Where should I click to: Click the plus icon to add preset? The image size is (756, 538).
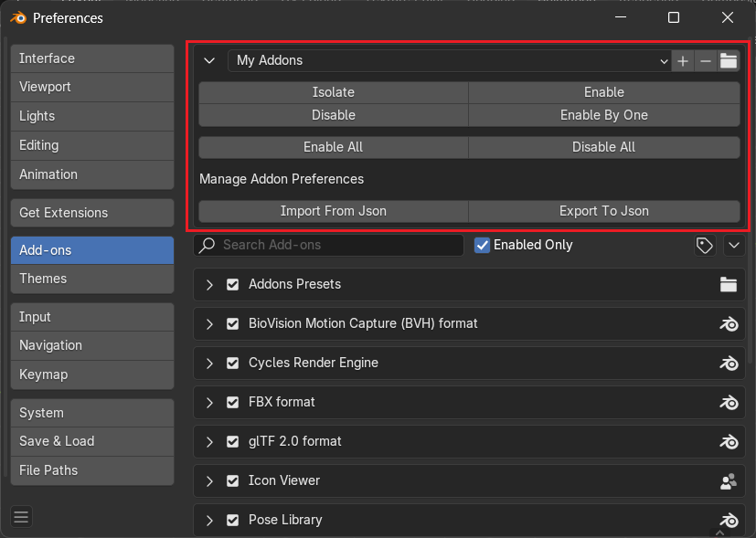tap(683, 61)
